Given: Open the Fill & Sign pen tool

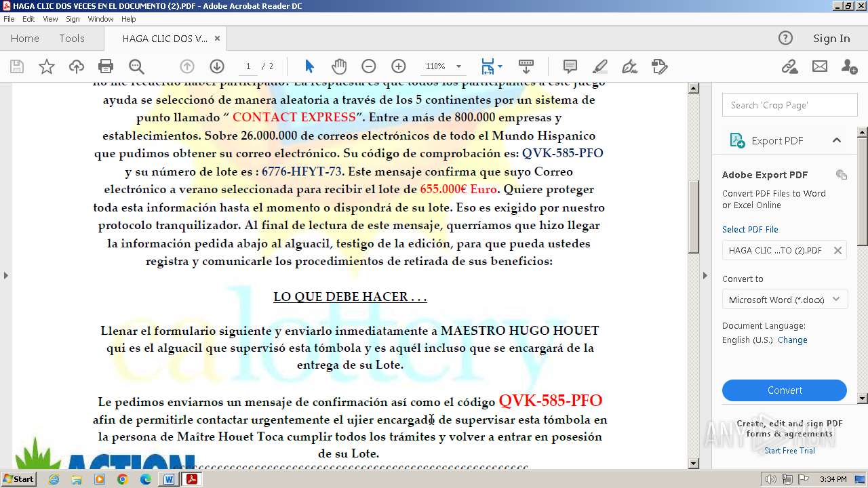Looking at the screenshot, I should point(630,66).
